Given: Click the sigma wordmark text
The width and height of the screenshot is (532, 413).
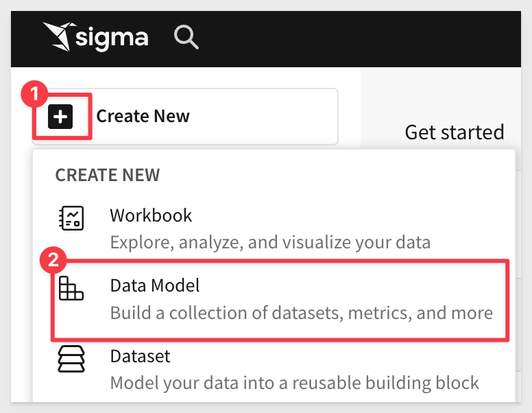Looking at the screenshot, I should coord(112,38).
